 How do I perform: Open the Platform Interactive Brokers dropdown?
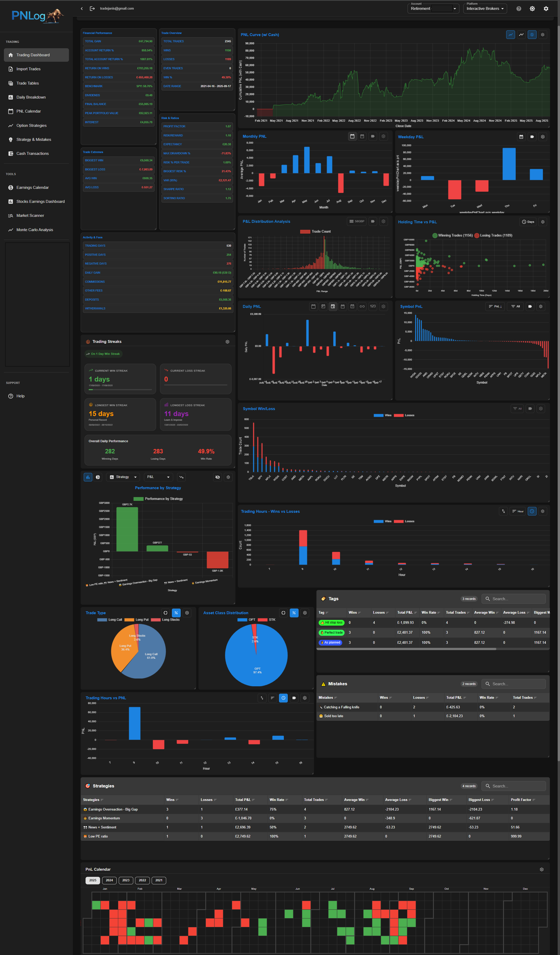click(x=485, y=8)
